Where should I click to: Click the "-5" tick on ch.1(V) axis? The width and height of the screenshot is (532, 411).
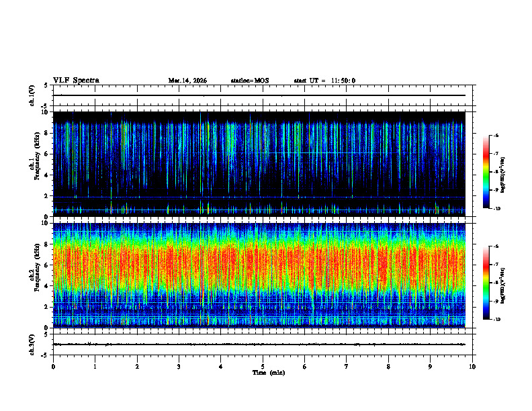click(x=45, y=106)
